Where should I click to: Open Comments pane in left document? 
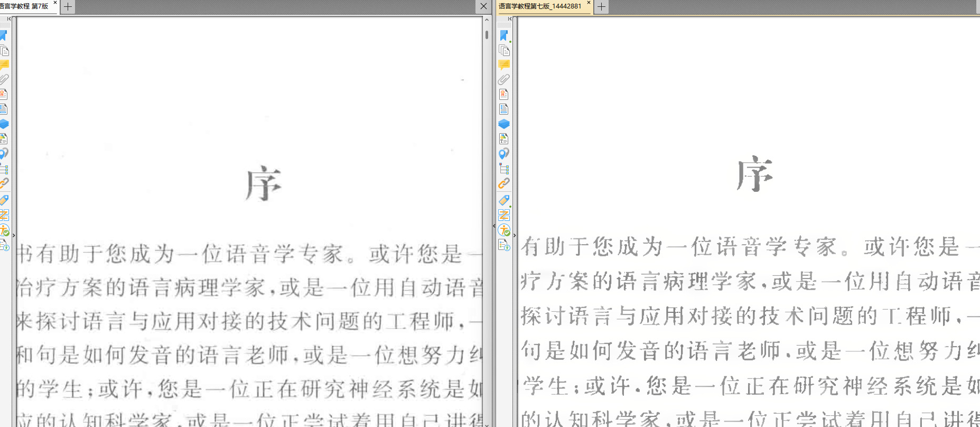pyautogui.click(x=4, y=65)
